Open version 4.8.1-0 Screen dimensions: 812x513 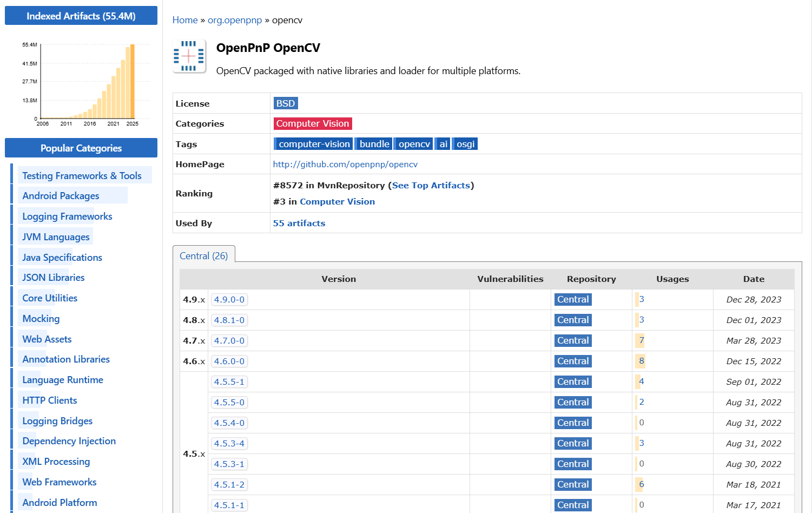tap(229, 320)
